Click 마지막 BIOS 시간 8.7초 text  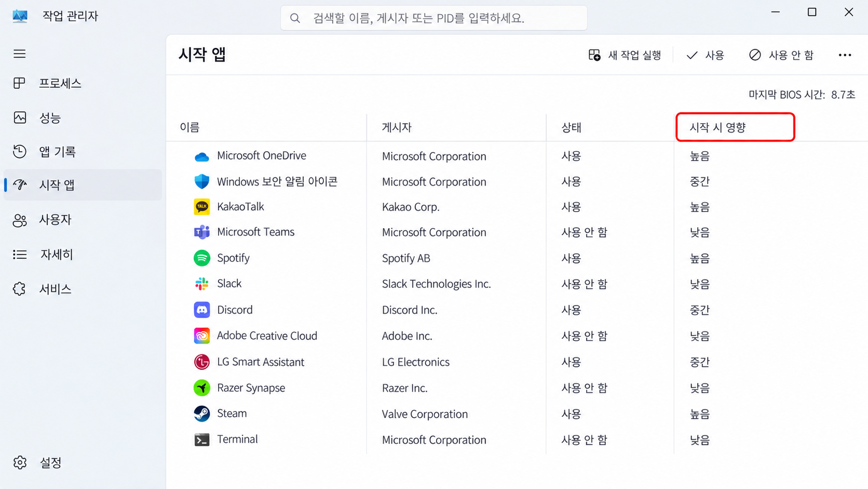[802, 95]
